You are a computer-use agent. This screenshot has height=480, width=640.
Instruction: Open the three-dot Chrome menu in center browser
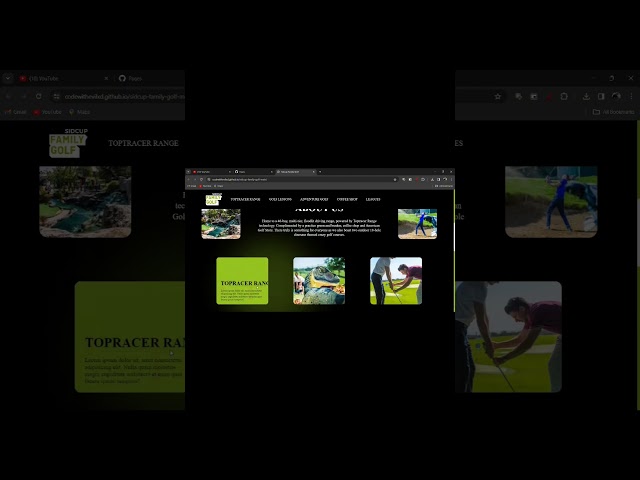pyautogui.click(x=451, y=180)
